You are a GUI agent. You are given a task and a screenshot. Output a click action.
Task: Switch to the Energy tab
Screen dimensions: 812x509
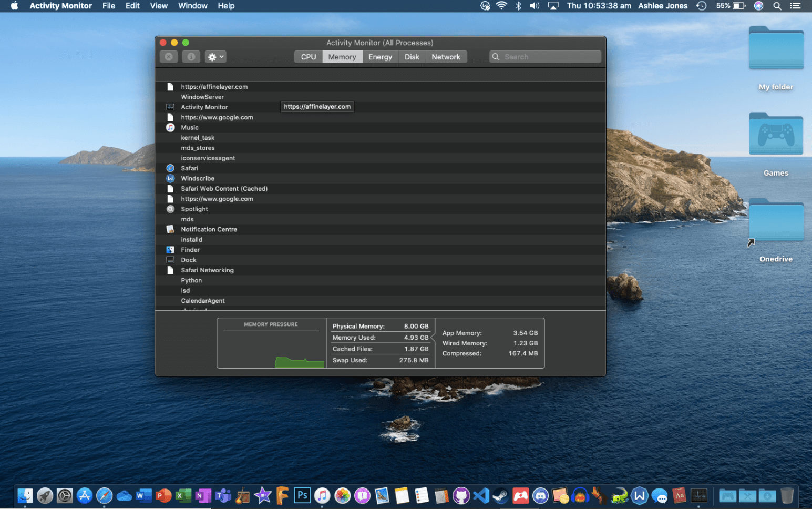click(x=380, y=56)
